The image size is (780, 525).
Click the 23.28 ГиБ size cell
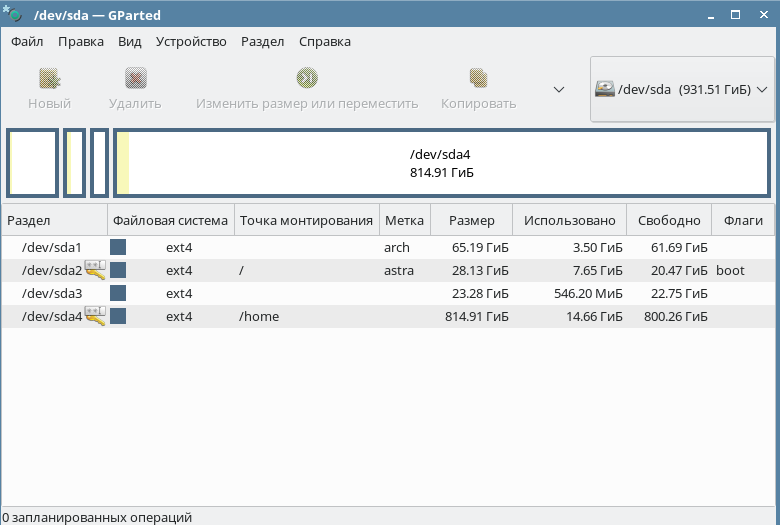[480, 293]
